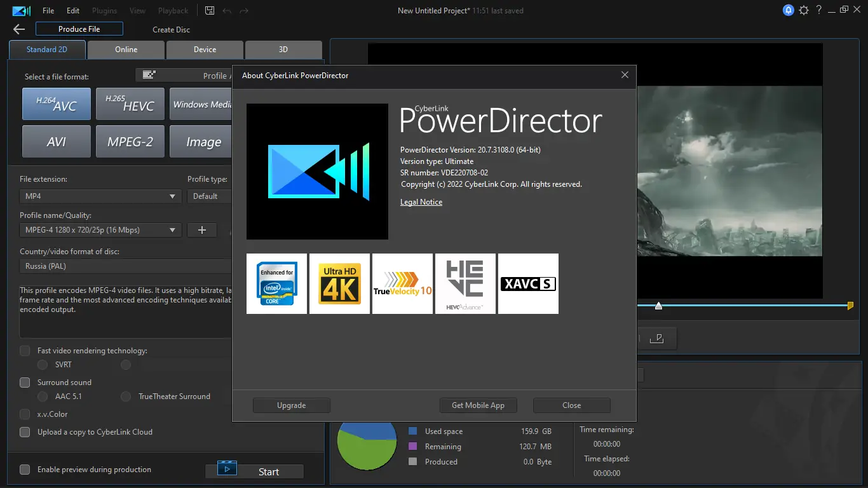Click the Enhanced for Intel Core badge

[x=276, y=283]
